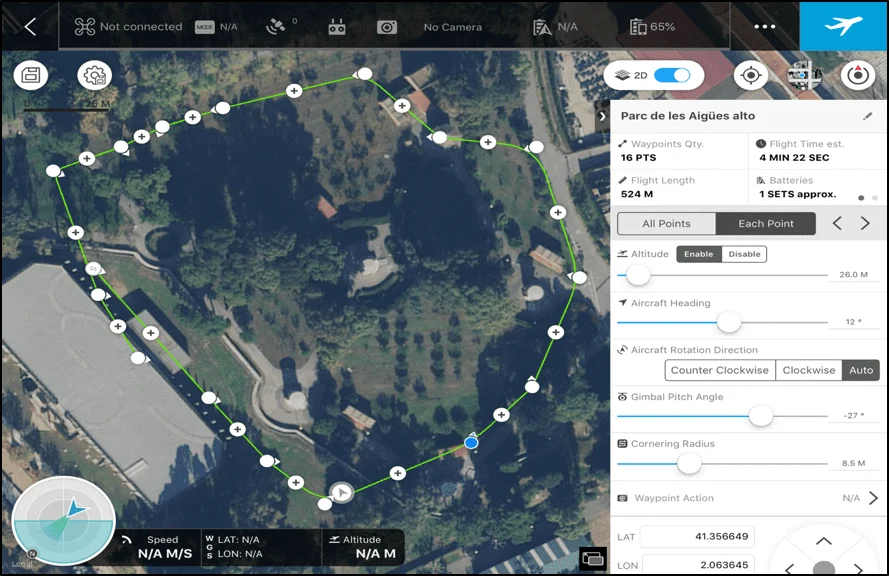
Task: Go to the previous waypoint
Action: tap(837, 223)
